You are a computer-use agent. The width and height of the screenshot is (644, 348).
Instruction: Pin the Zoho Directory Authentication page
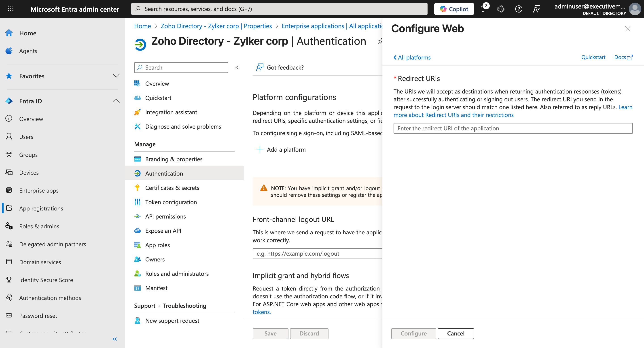click(380, 41)
